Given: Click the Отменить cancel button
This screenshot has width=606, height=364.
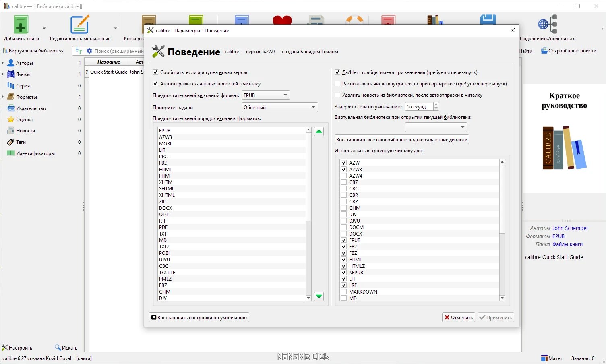Looking at the screenshot, I should click(x=459, y=318).
